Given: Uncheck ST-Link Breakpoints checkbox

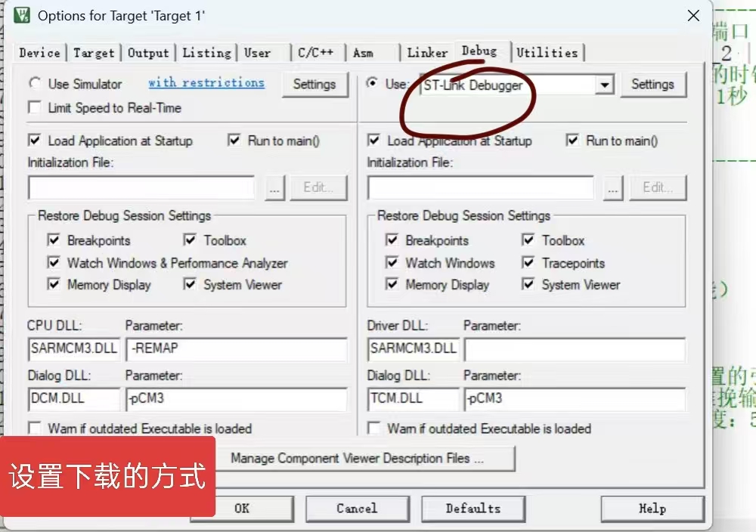Looking at the screenshot, I should click(x=392, y=240).
